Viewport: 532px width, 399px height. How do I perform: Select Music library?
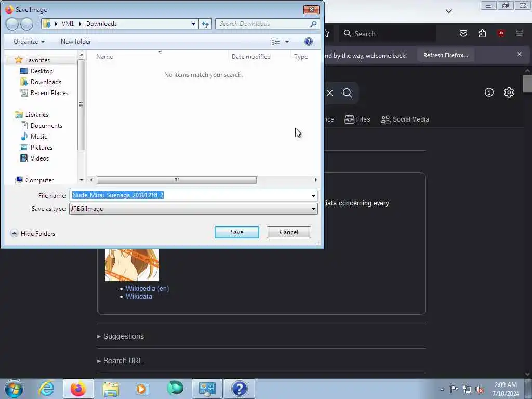(x=34, y=137)
